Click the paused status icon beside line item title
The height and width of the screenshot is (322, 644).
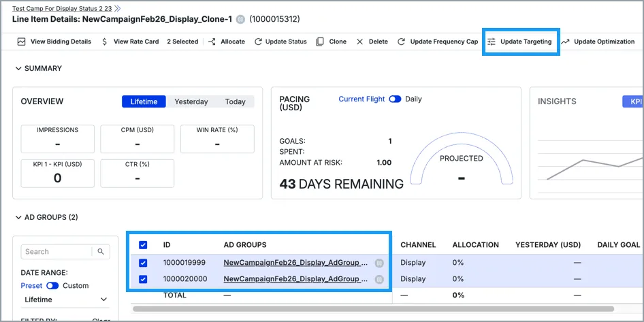pos(241,19)
